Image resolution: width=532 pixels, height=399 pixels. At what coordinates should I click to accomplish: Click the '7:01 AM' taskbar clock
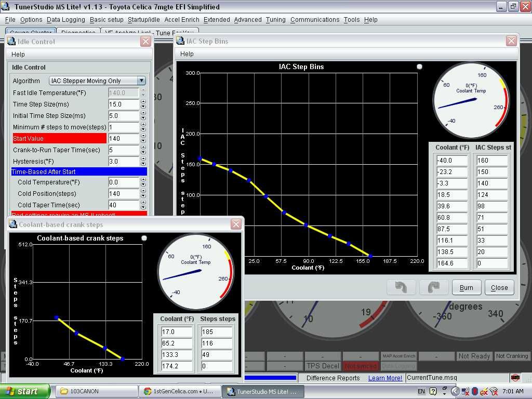pos(513,391)
